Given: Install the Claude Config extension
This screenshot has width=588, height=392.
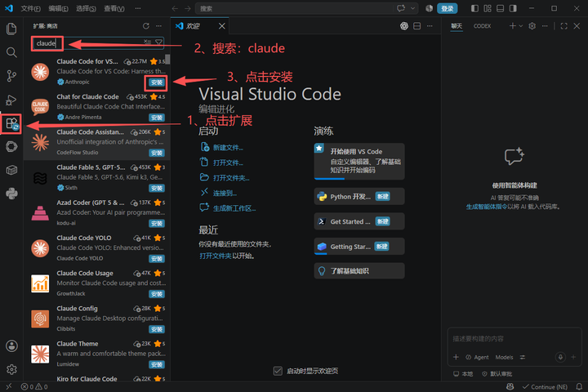Looking at the screenshot, I should tap(156, 329).
